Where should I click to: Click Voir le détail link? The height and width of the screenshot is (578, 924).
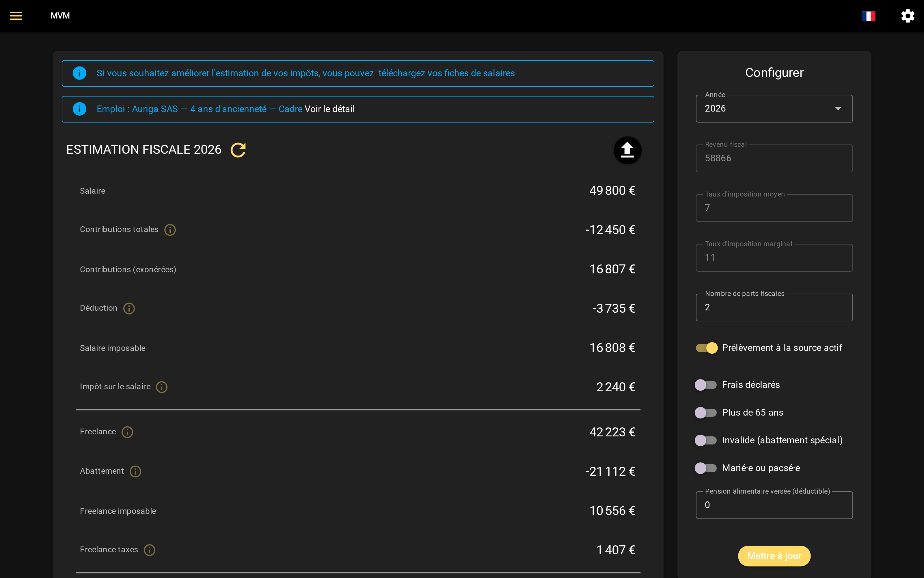pyautogui.click(x=329, y=109)
